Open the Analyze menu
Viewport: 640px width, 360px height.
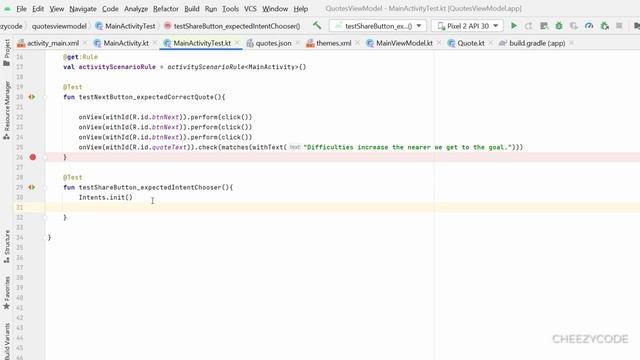click(136, 9)
